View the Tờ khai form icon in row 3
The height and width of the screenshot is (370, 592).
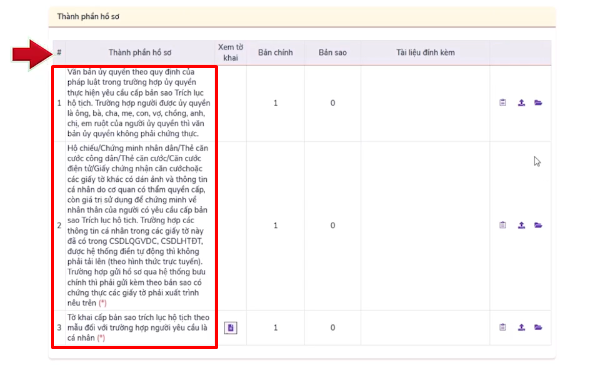coord(231,328)
